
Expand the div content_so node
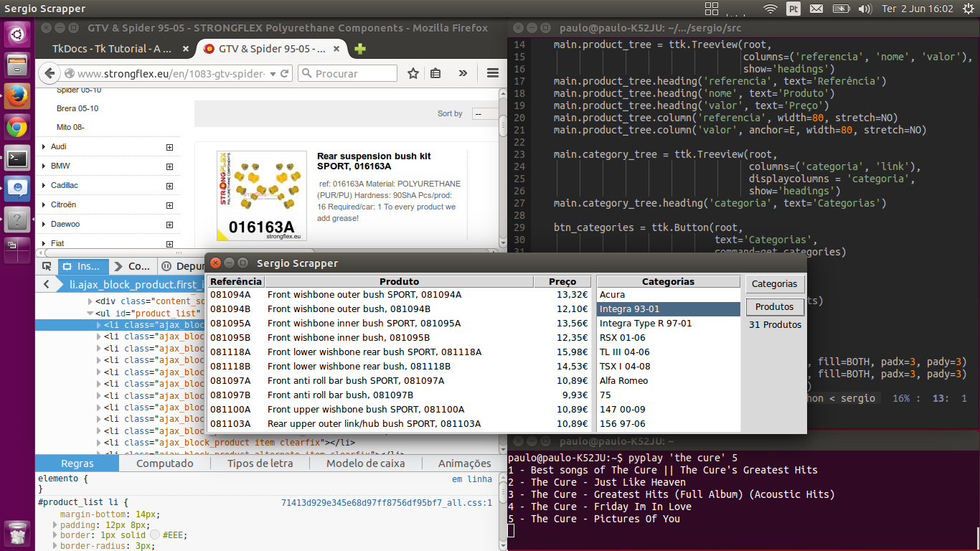click(90, 302)
